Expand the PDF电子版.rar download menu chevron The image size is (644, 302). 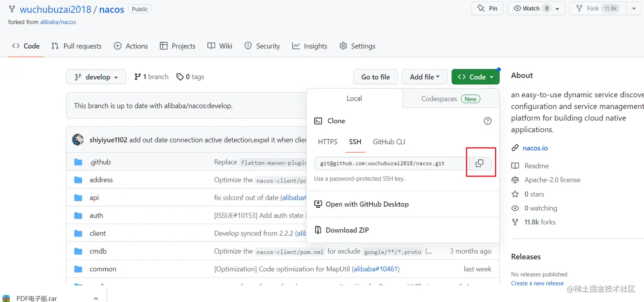pyautogui.click(x=96, y=298)
